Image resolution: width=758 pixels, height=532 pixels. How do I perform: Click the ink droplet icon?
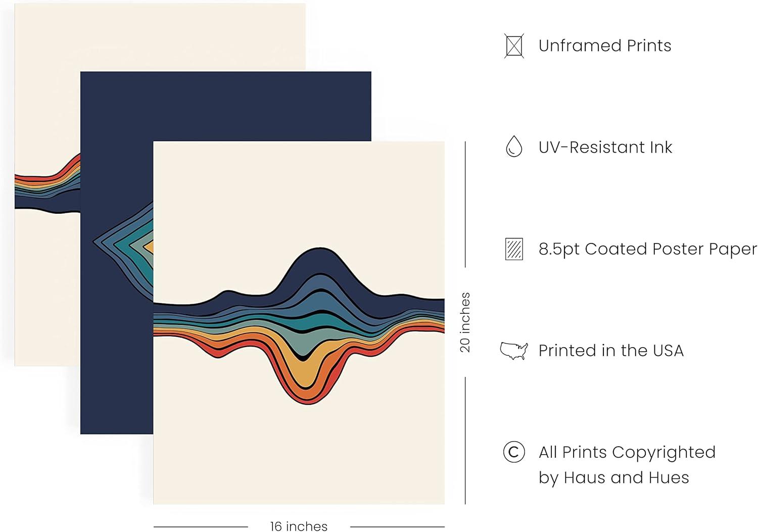[514, 147]
